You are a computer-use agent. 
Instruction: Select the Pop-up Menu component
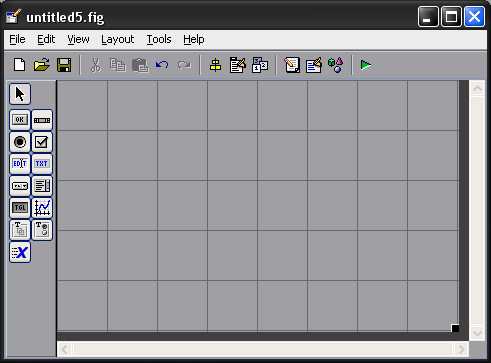[x=20, y=186]
